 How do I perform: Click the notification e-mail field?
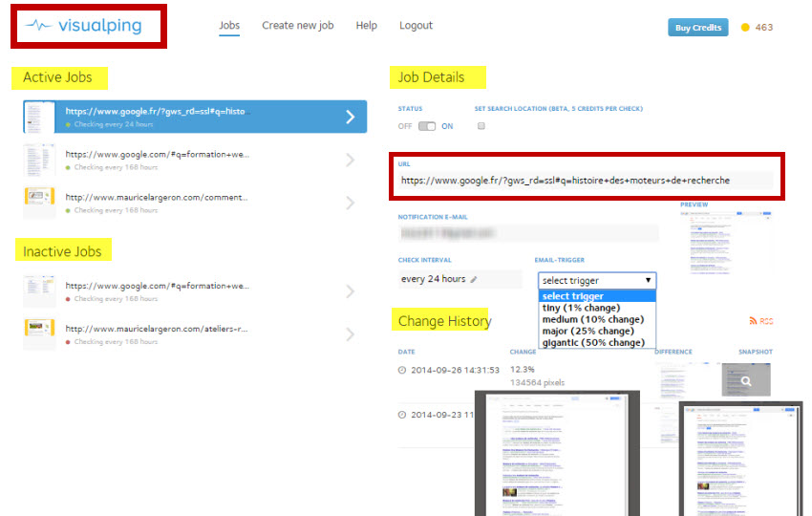528,233
